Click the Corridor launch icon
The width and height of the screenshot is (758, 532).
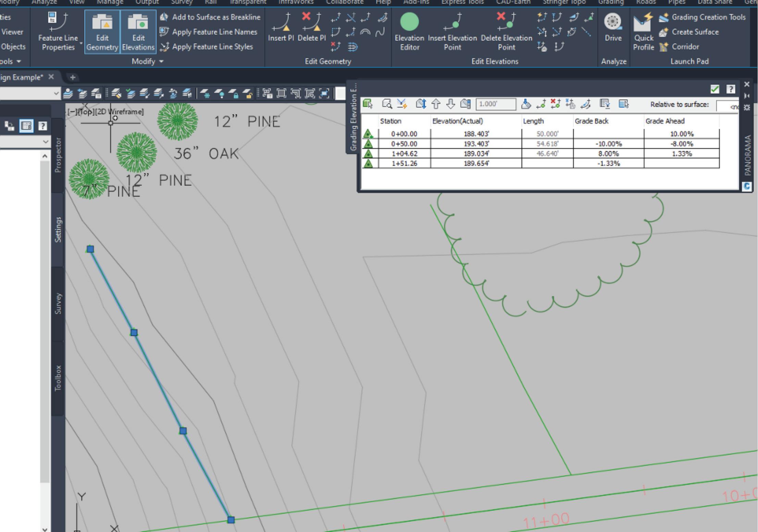click(679, 47)
